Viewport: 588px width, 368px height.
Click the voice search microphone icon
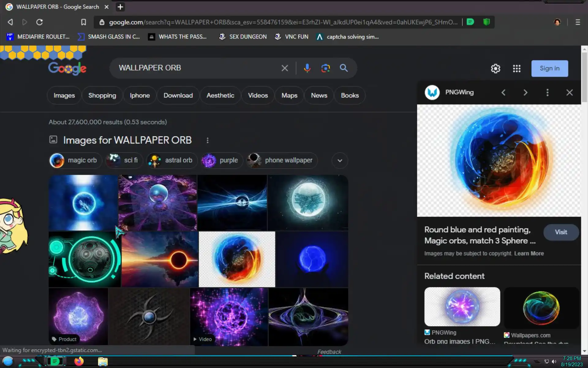307,68
